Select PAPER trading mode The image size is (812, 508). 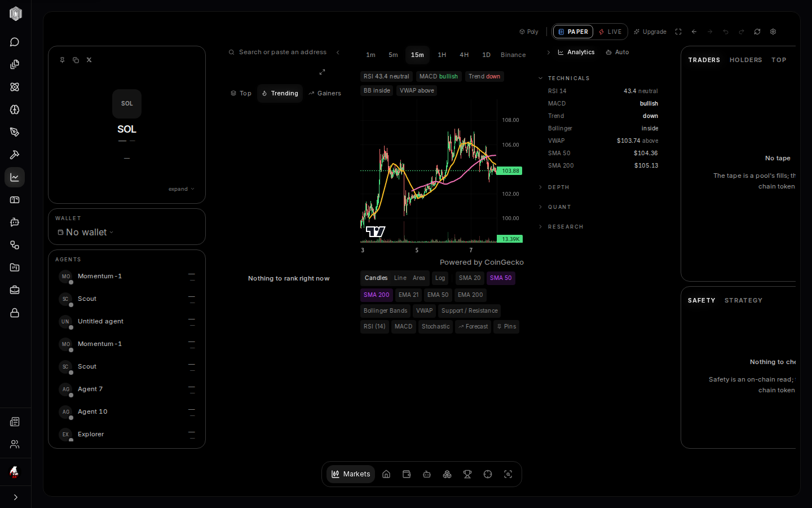pos(573,32)
